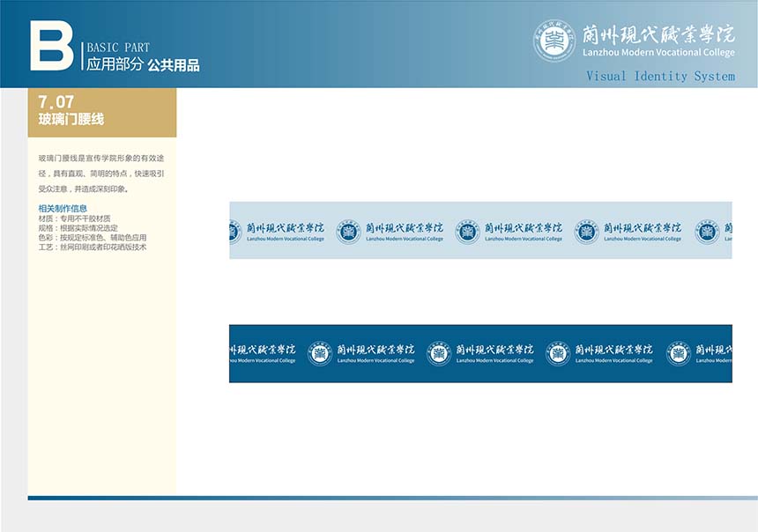Viewport: 758px width, 532px height.
Task: Click the large white letter B
Action: click(51, 44)
